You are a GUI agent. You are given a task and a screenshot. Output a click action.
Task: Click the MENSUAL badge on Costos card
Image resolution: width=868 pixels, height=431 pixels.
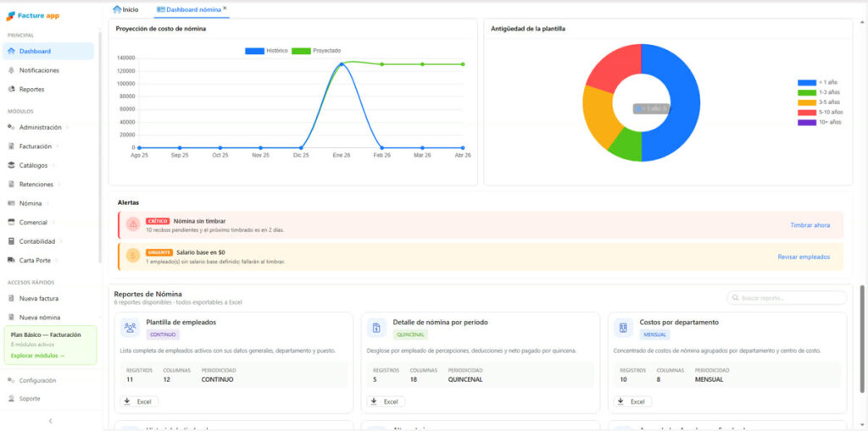[655, 334]
